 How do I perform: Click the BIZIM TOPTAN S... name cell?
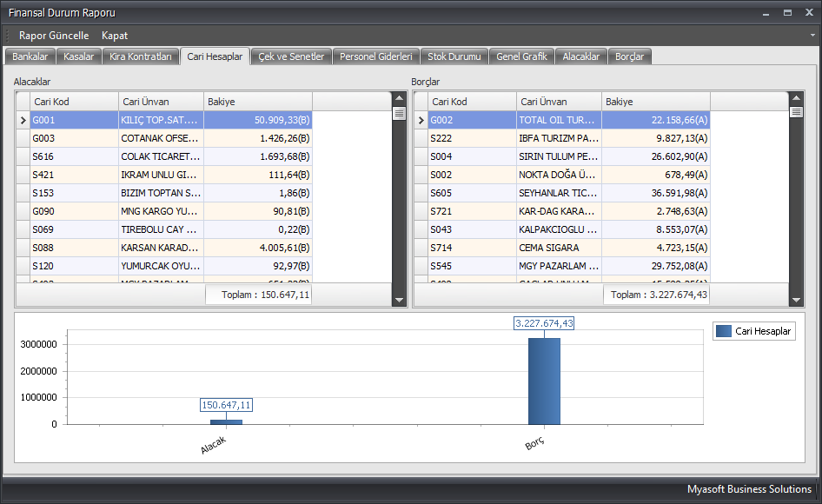(161, 193)
